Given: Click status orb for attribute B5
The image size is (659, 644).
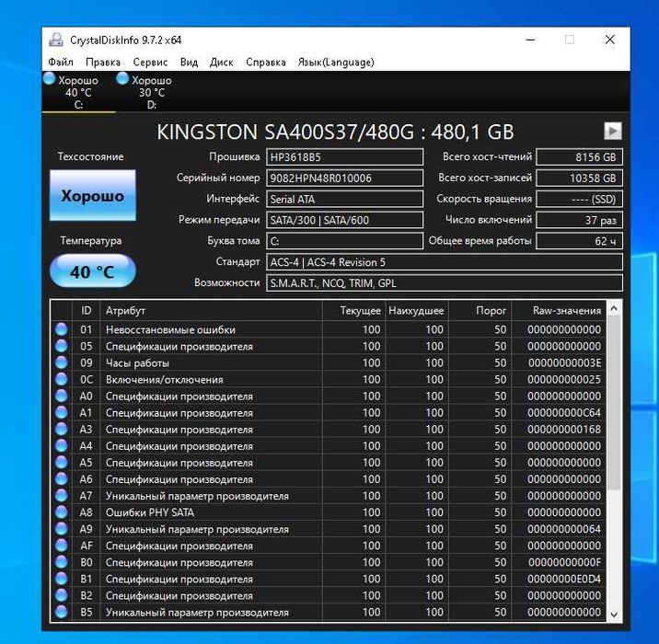Looking at the screenshot, I should (x=62, y=612).
